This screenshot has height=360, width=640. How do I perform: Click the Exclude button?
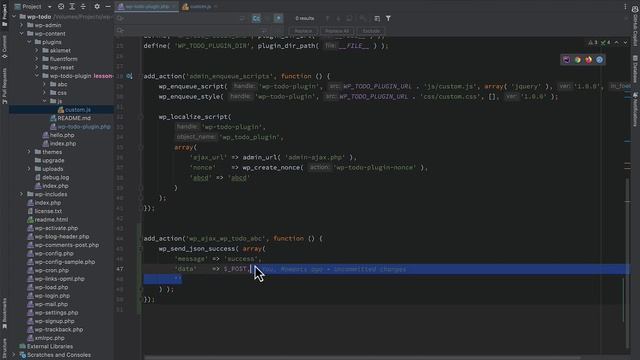(x=371, y=31)
